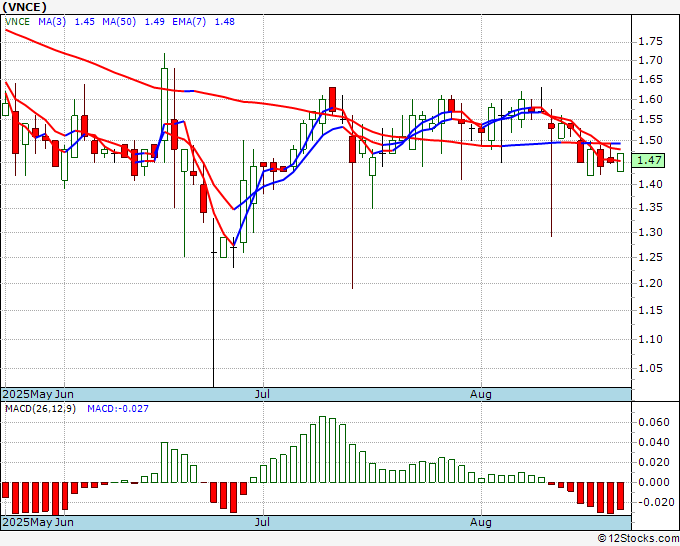This screenshot has width=680, height=546.
Task: Click the 0.060 MACD axis label
Action: [654, 422]
